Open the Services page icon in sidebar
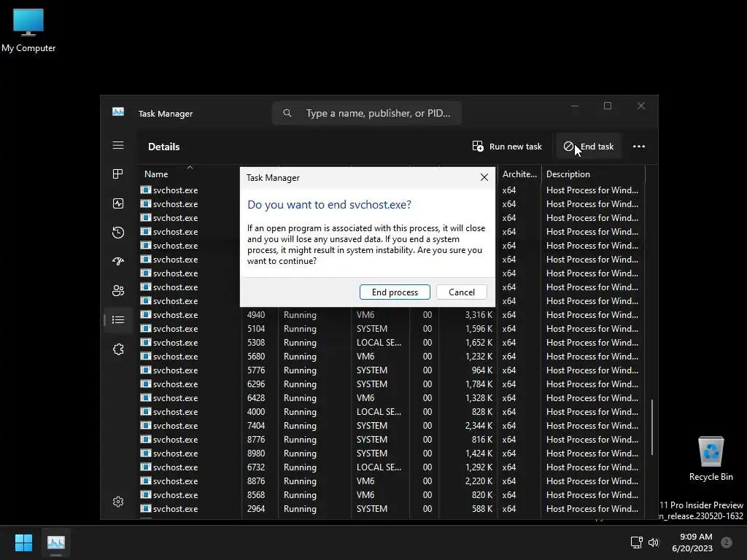 tap(118, 349)
